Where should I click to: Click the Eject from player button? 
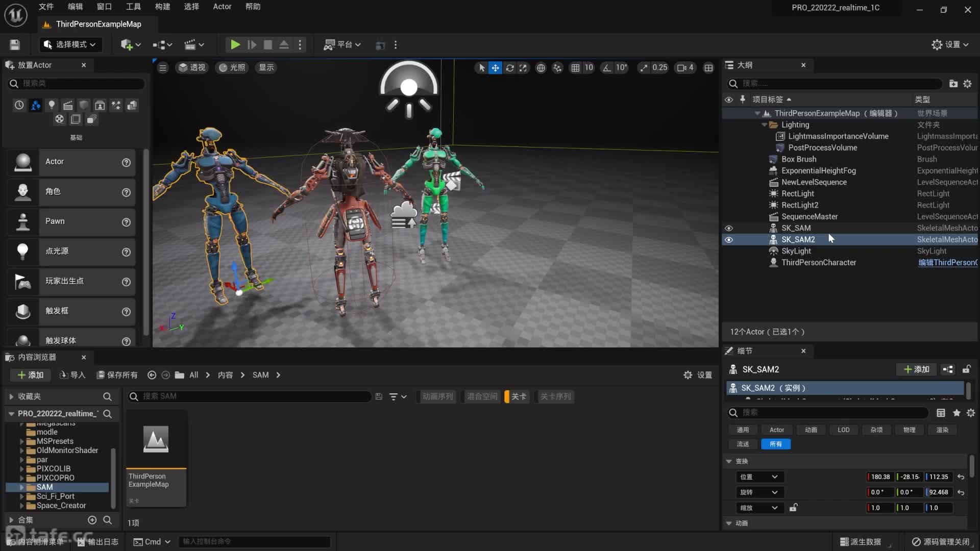(x=284, y=45)
